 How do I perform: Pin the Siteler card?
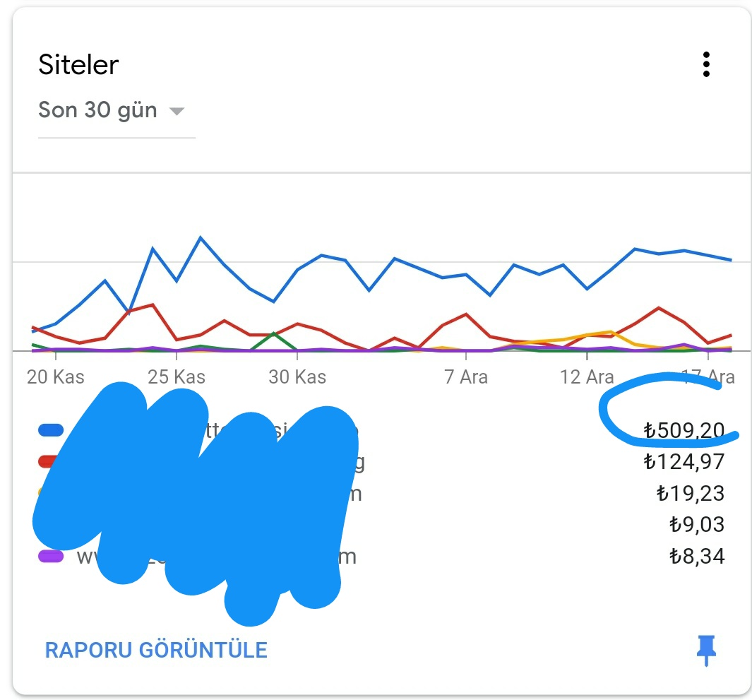(x=706, y=650)
